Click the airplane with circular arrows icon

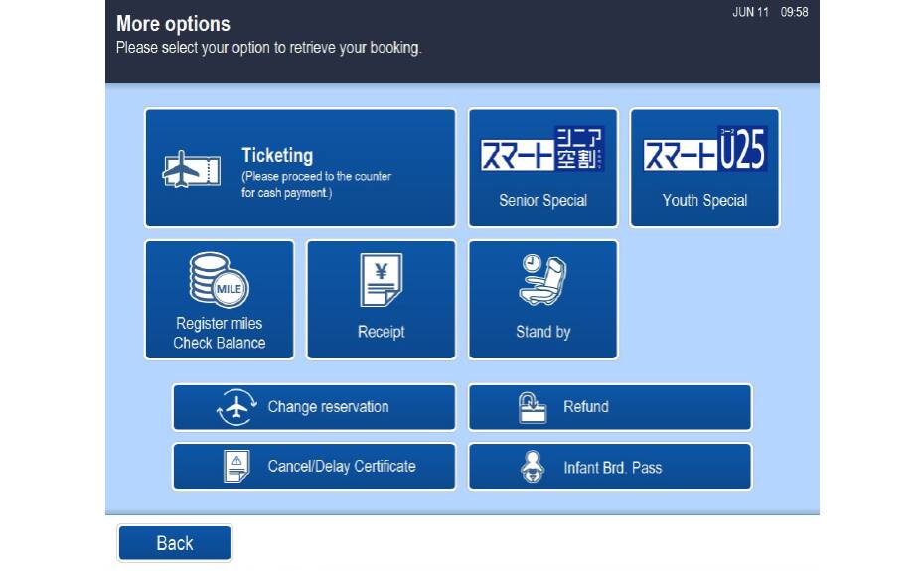click(x=236, y=407)
